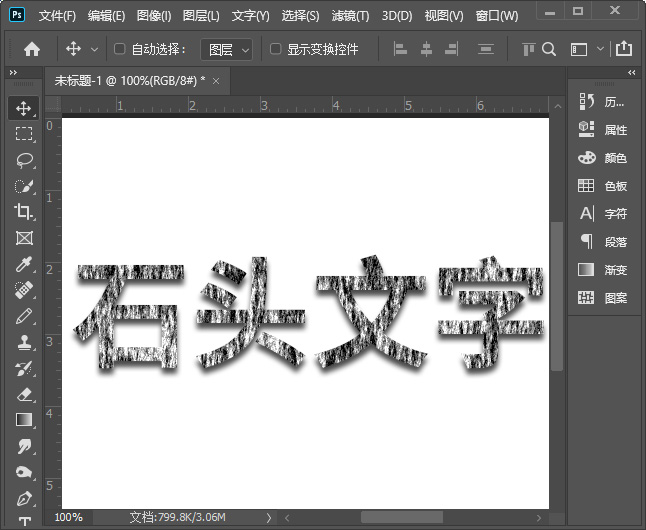
Task: Open the 图层 auto-select dropdown
Action: coord(227,50)
